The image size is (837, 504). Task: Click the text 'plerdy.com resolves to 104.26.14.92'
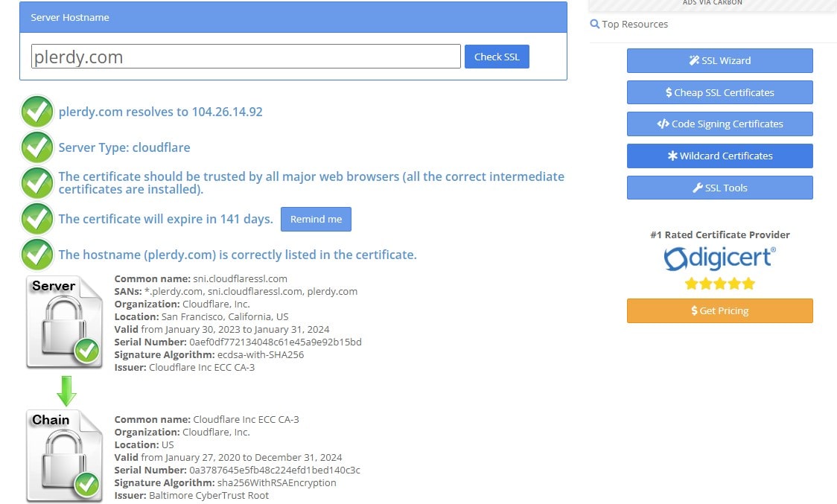(x=161, y=112)
